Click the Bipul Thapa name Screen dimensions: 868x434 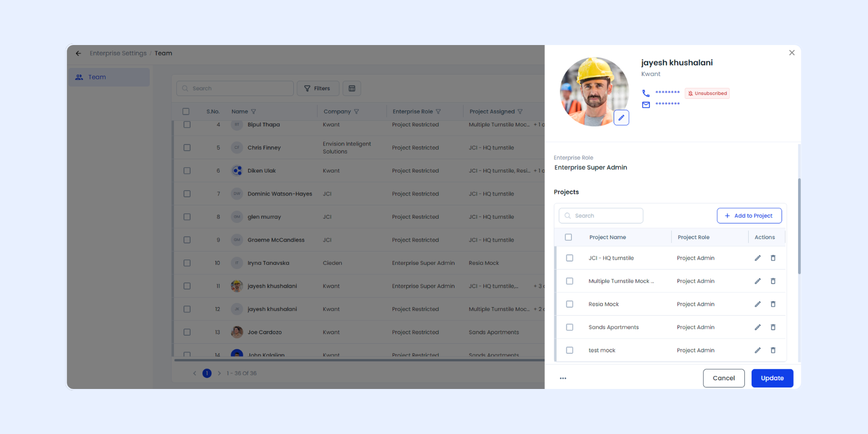click(x=264, y=125)
